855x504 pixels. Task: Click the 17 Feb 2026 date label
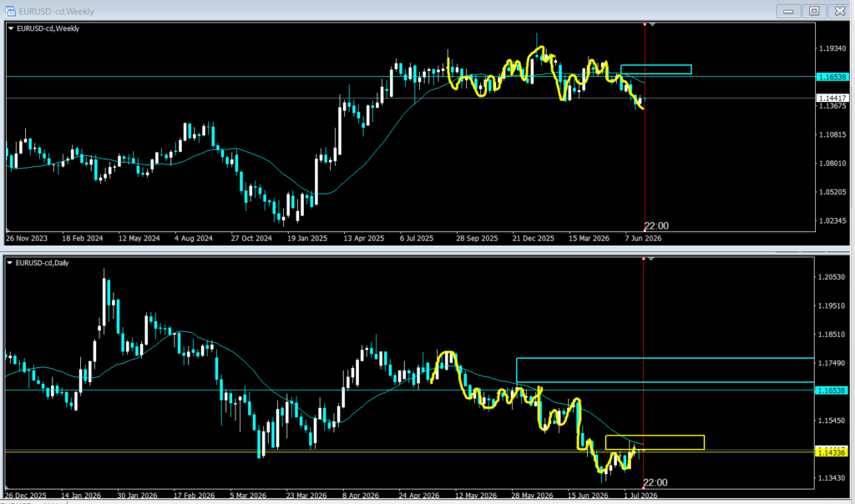pyautogui.click(x=194, y=496)
